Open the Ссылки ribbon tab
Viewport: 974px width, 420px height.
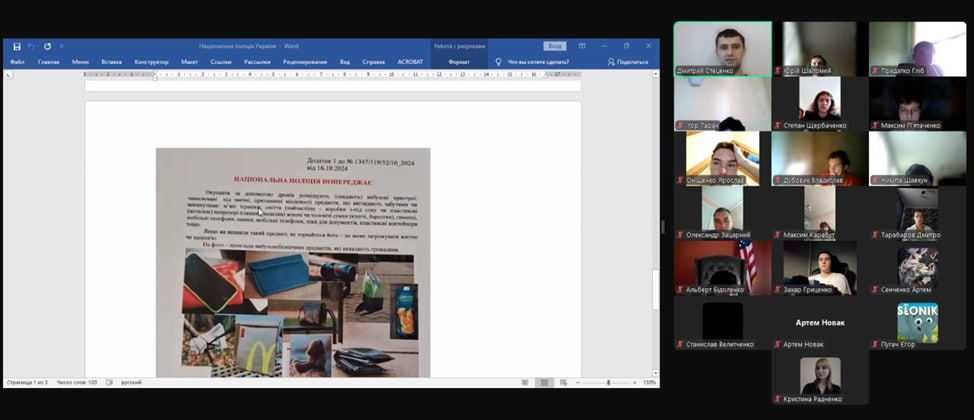(221, 62)
